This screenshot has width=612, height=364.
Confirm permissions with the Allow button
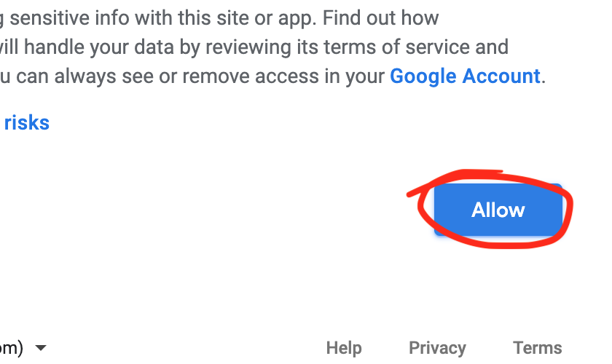tap(498, 210)
